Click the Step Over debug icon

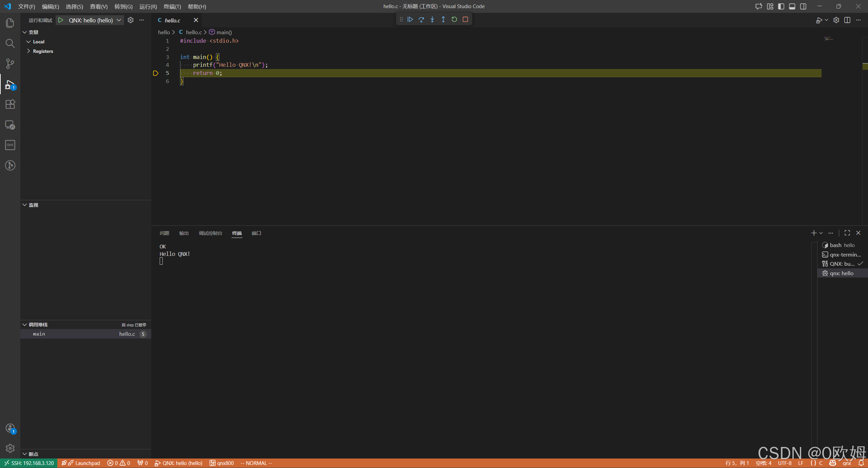coord(421,20)
